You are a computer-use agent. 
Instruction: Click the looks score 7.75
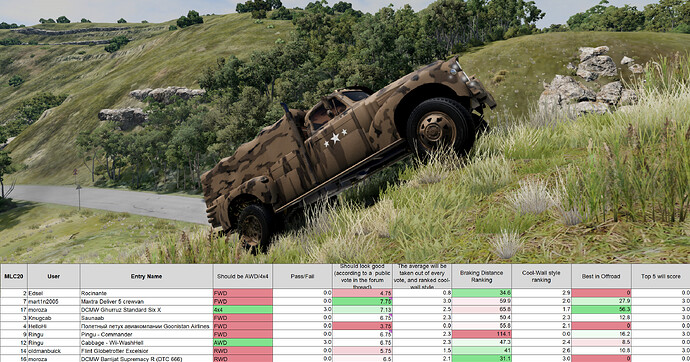click(362, 301)
